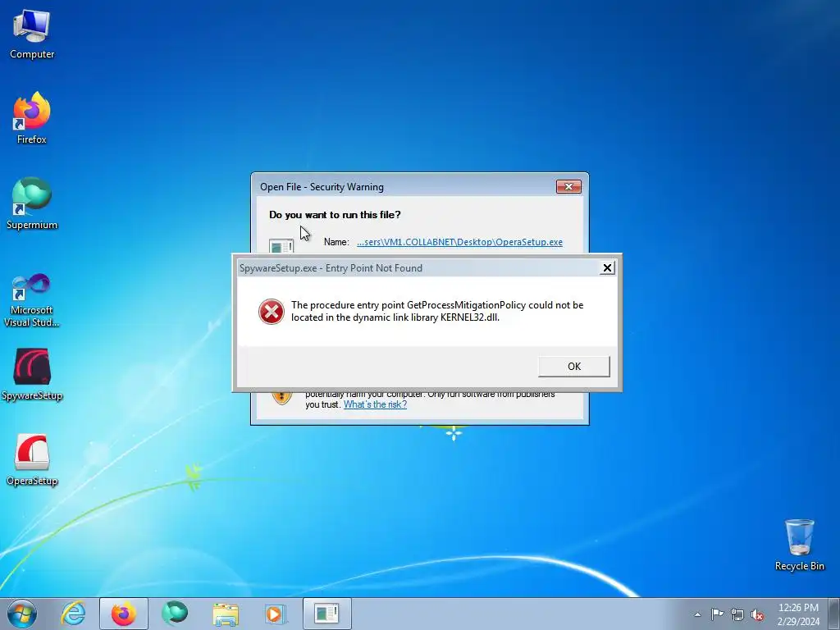Select the OperaSetup desktop icon
Screen dimensions: 840x630
click(32, 459)
